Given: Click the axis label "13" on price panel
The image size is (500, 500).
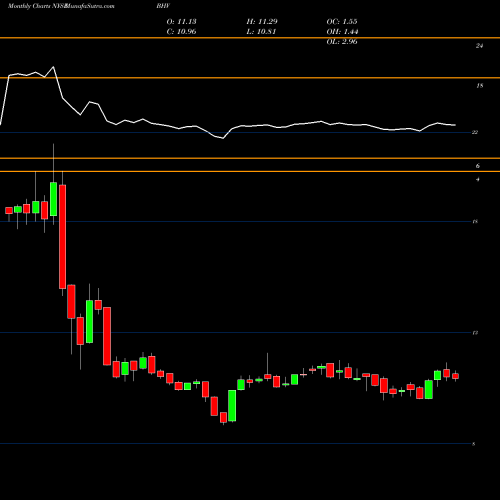Looking at the screenshot, I should point(475,333).
